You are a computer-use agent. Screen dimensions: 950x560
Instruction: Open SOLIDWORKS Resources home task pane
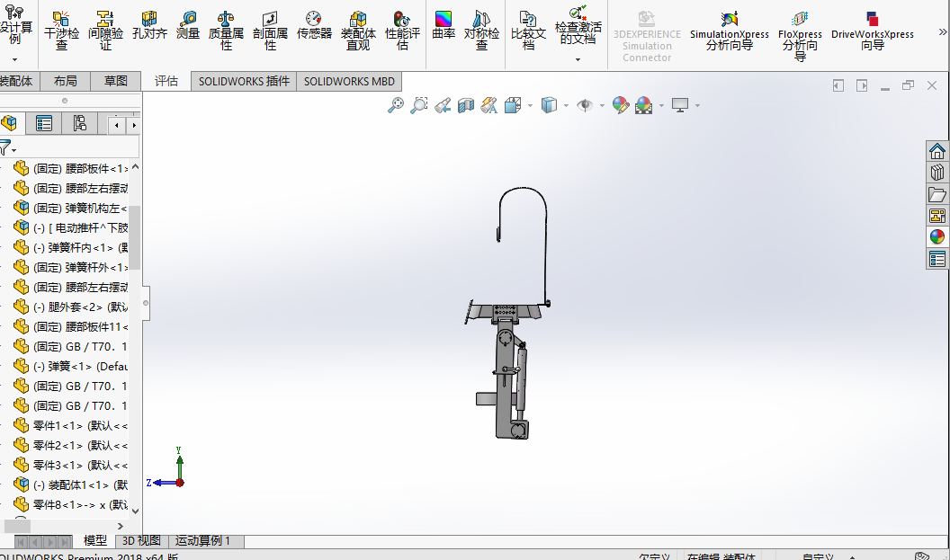click(x=937, y=151)
